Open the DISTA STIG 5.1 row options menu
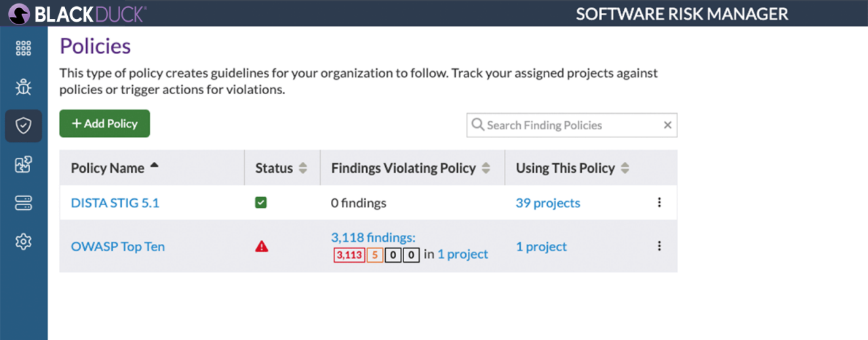Screen dimensions: 868x340 [659, 203]
